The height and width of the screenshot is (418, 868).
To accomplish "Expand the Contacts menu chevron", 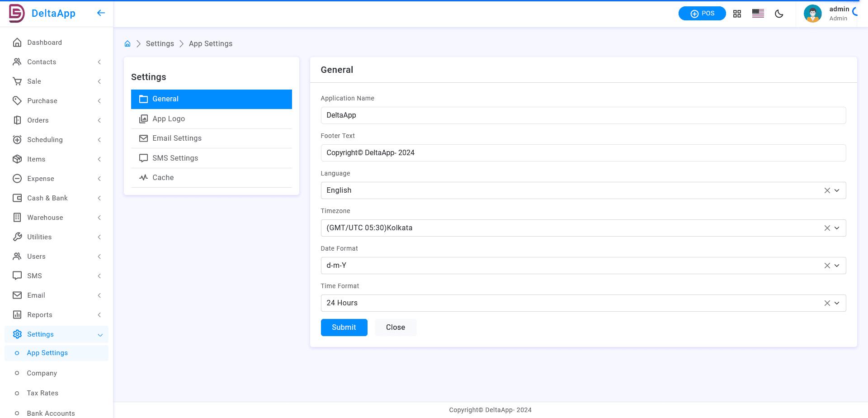I will pyautogui.click(x=99, y=62).
